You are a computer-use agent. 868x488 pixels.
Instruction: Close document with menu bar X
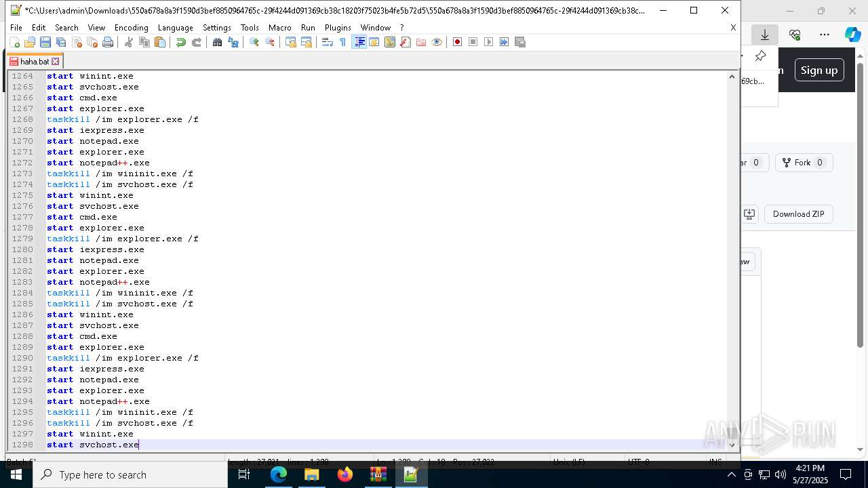[733, 28]
